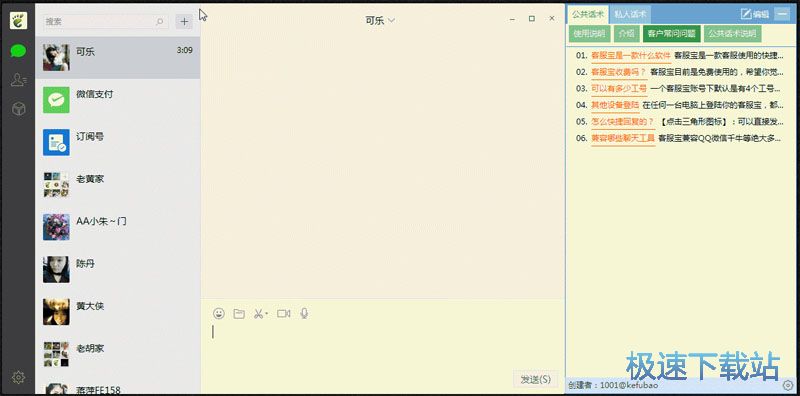
Task: Click the voice microphone icon
Action: coord(304,313)
